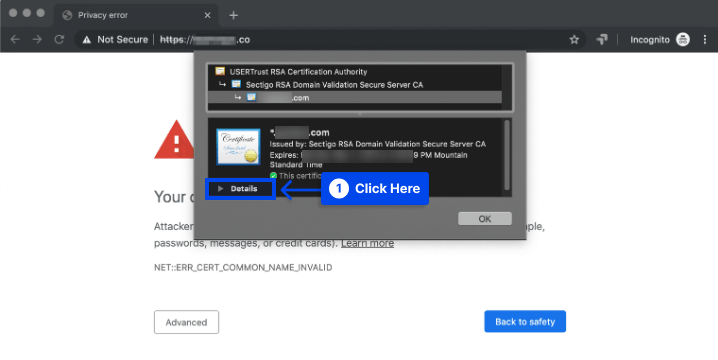Open the Chrome three-dot menu
The width and height of the screenshot is (718, 360).
[705, 40]
